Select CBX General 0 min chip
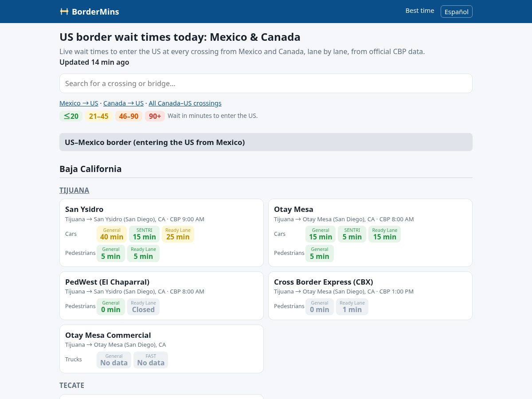 (x=320, y=307)
